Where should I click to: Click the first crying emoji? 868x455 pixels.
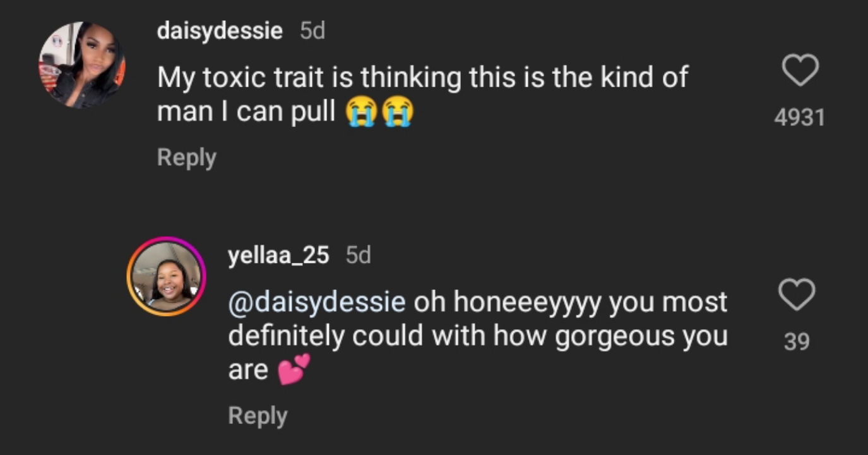point(360,112)
